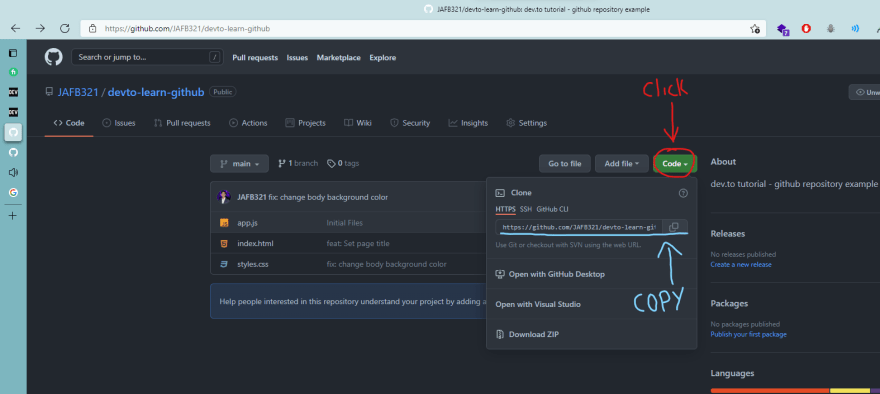Image resolution: width=880 pixels, height=394 pixels.
Task: Open the Wiki tab
Action: (x=358, y=123)
